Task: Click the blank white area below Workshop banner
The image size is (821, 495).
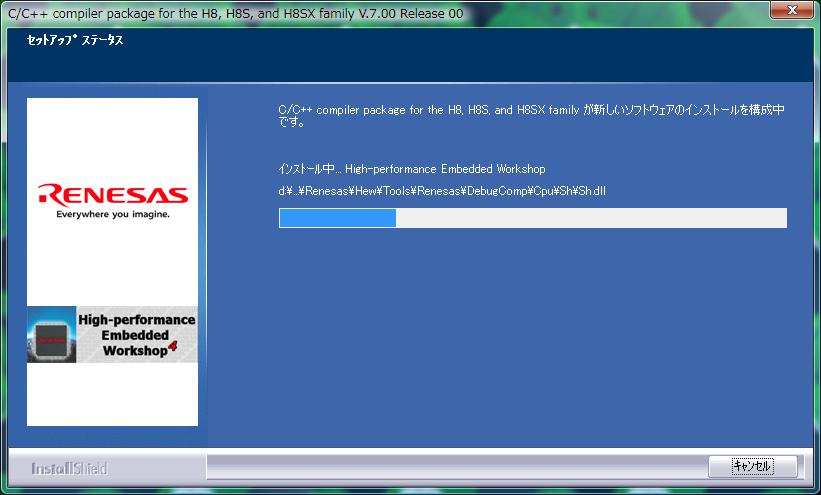Action: 112,395
